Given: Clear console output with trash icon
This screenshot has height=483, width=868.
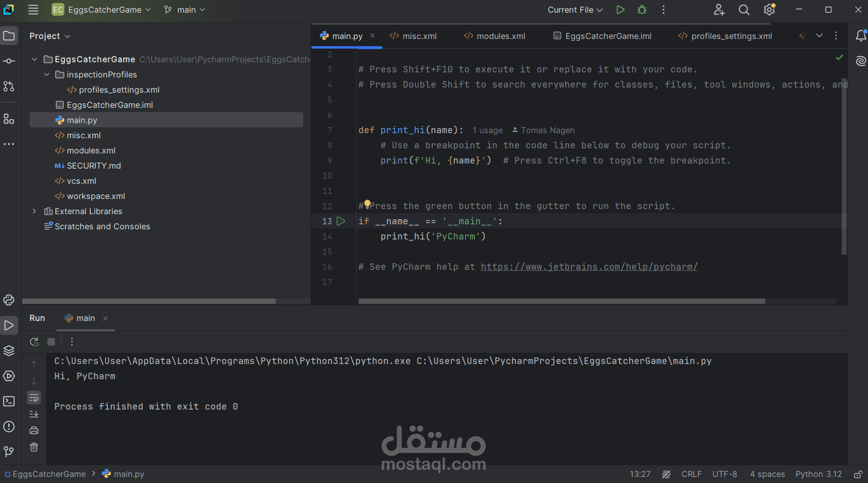Looking at the screenshot, I should click(x=34, y=447).
